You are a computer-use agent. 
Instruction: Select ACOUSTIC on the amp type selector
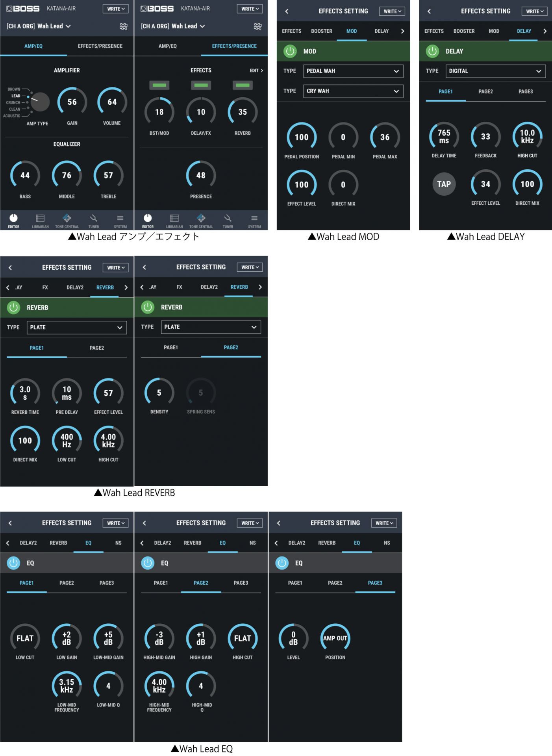(x=12, y=116)
